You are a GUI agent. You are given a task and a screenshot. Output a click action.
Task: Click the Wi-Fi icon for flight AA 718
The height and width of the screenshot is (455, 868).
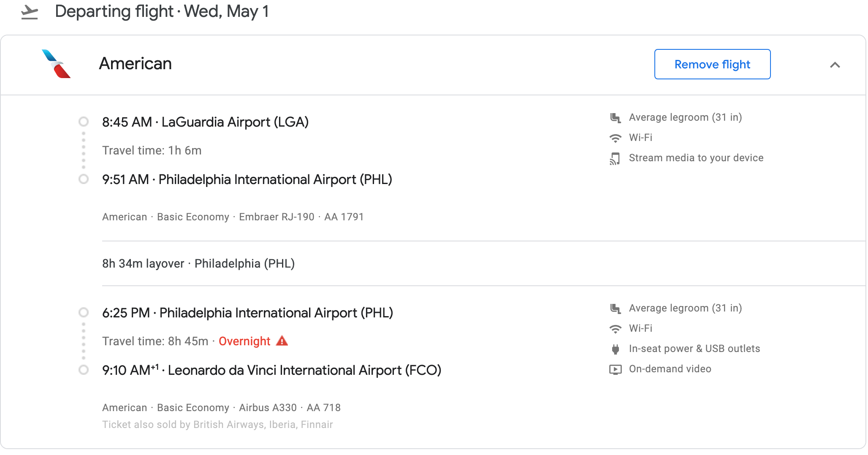[x=616, y=329]
